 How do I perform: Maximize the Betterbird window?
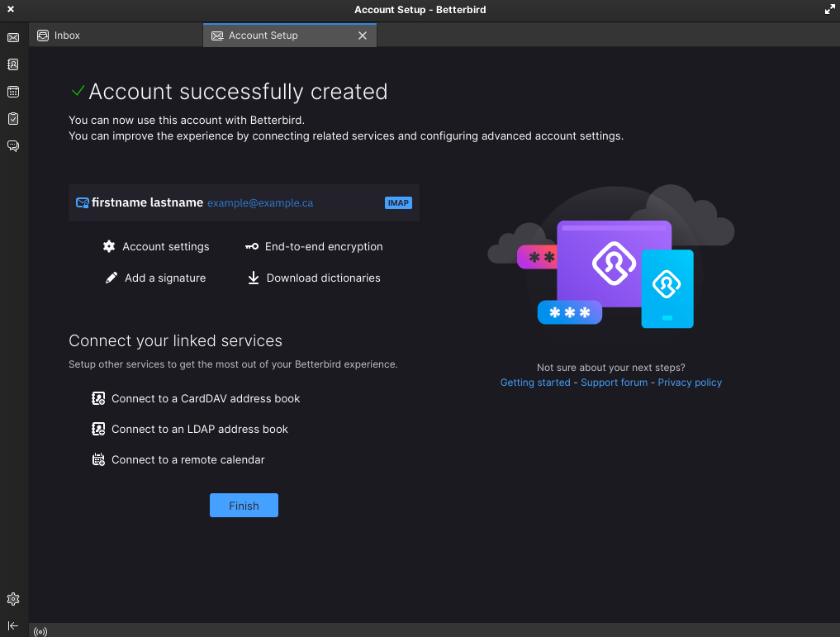tap(829, 9)
